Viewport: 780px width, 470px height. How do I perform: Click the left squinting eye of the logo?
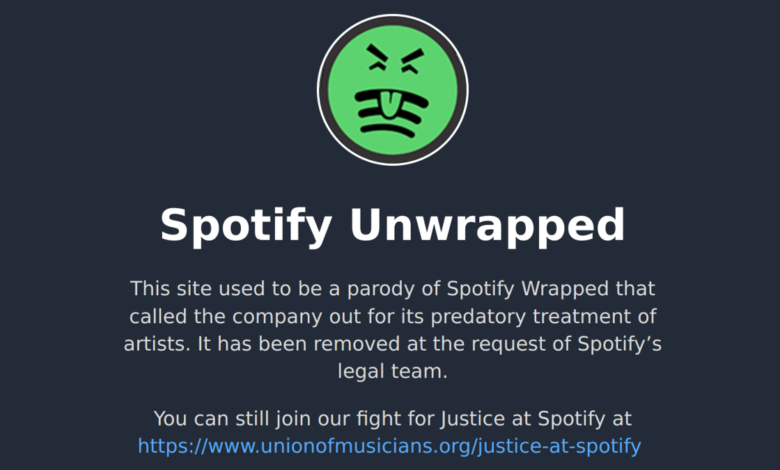click(x=378, y=59)
